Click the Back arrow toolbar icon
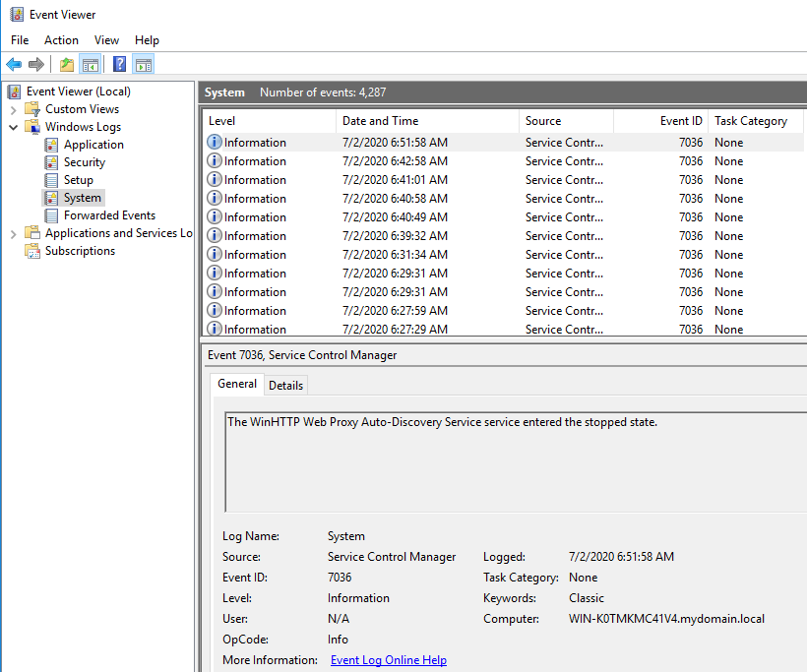807x672 pixels. coord(14,65)
